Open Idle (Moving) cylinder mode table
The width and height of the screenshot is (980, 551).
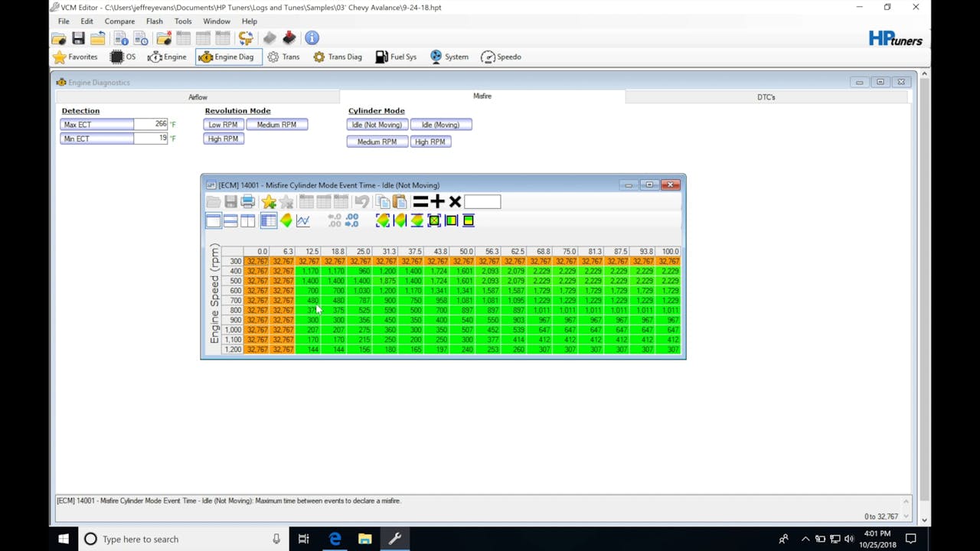click(x=440, y=125)
